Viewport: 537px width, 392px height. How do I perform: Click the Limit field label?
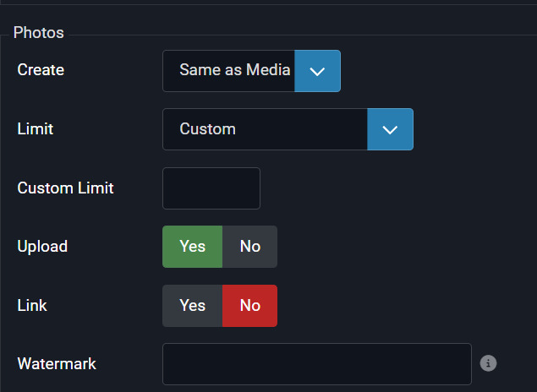coord(36,129)
